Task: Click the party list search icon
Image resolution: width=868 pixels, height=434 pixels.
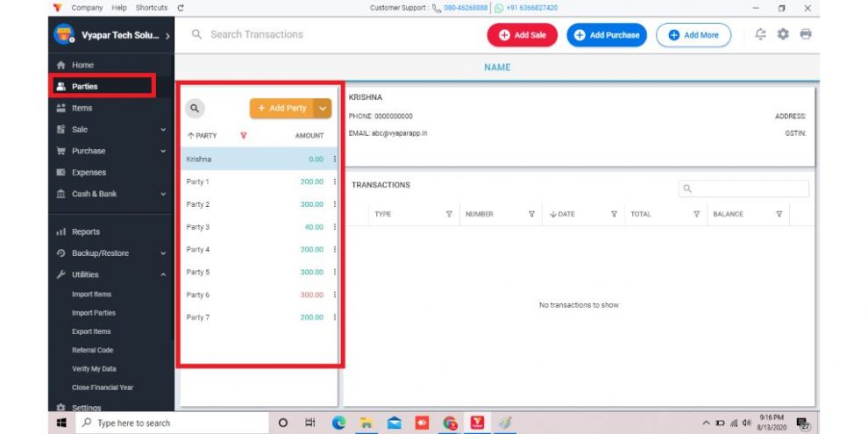Action: coord(195,108)
